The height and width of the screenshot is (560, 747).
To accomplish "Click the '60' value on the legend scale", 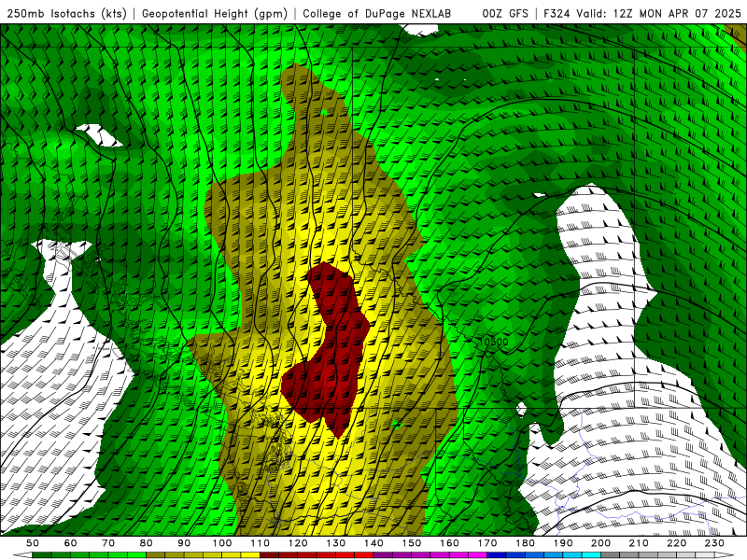I will point(70,543).
